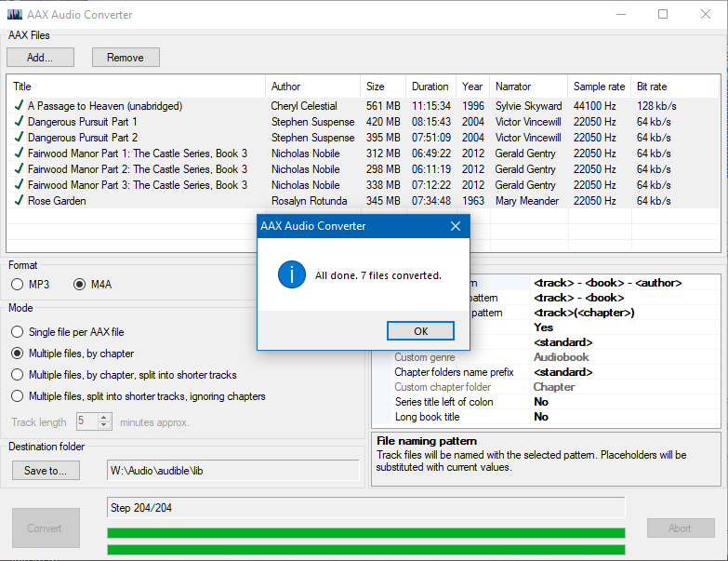
Task: Select the M4A format radio button
Action: [79, 284]
